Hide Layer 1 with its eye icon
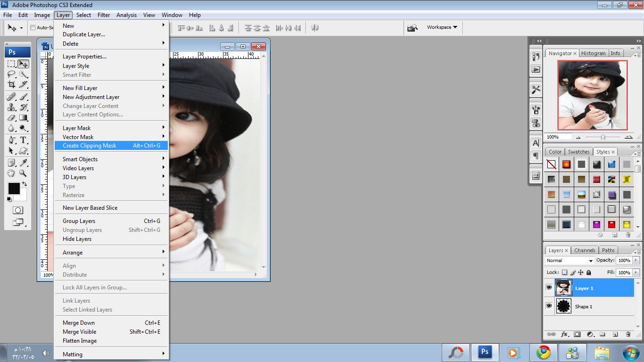 549,288
